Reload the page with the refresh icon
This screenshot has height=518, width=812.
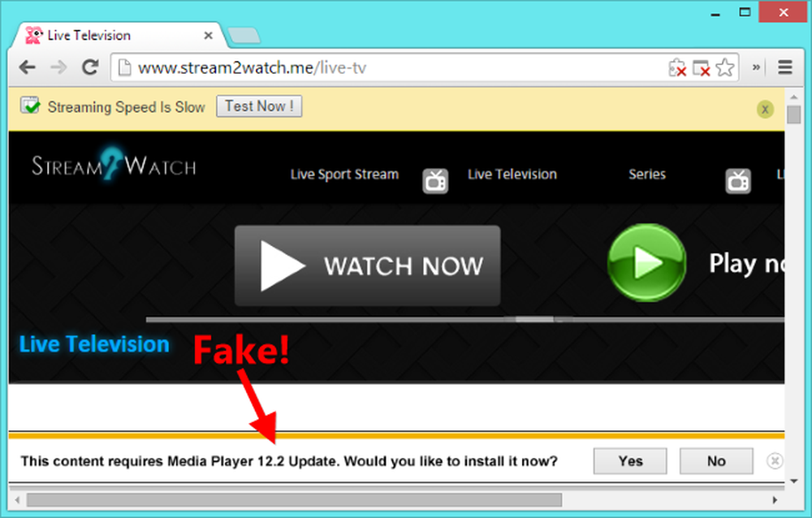[x=90, y=67]
